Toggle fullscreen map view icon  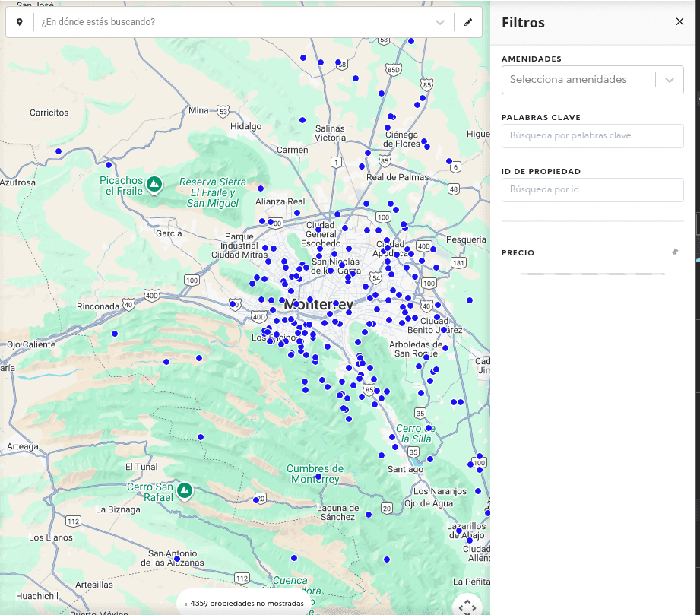pyautogui.click(x=467, y=606)
